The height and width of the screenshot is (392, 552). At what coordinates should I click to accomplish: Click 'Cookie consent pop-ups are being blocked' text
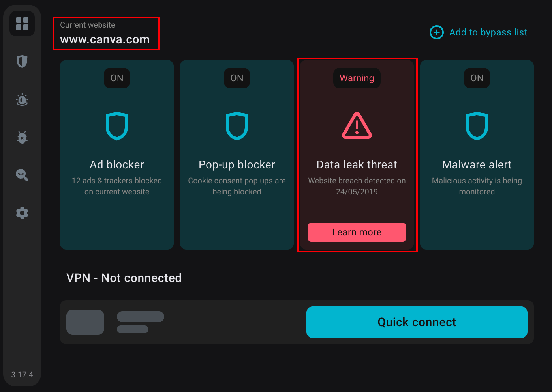point(237,186)
